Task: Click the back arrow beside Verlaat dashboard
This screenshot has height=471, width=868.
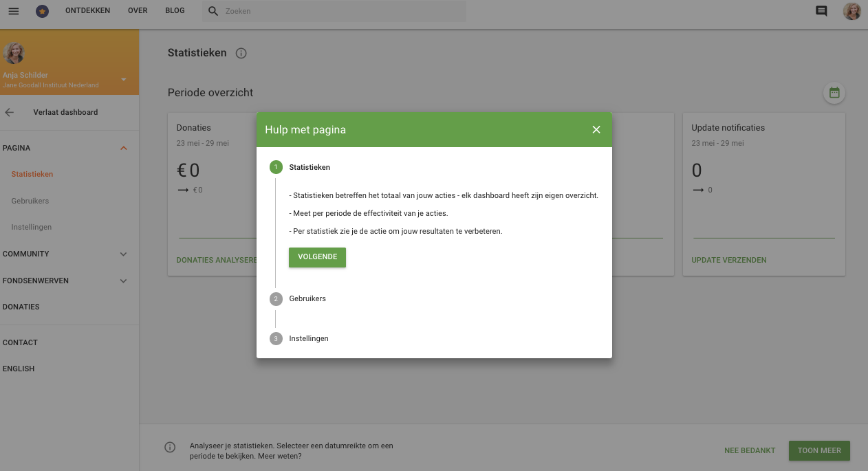Action: tap(9, 112)
